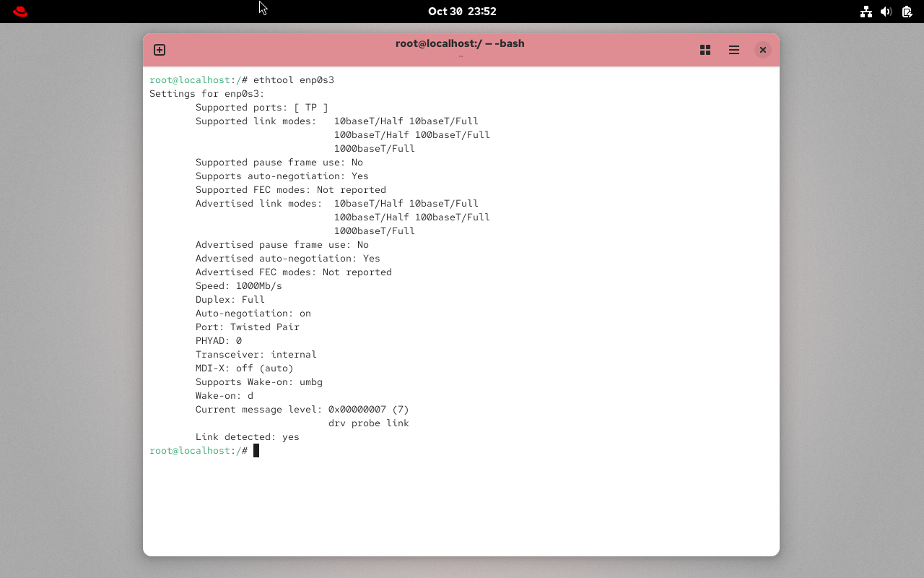Click the clipboard status icon at top right
Image resolution: width=924 pixels, height=578 pixels.
coord(907,12)
